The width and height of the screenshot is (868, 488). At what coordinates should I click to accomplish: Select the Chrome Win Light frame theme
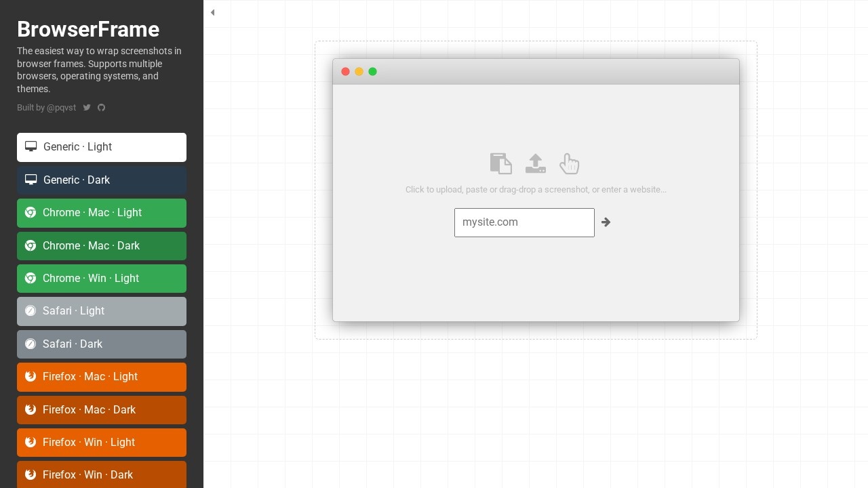[x=102, y=279]
